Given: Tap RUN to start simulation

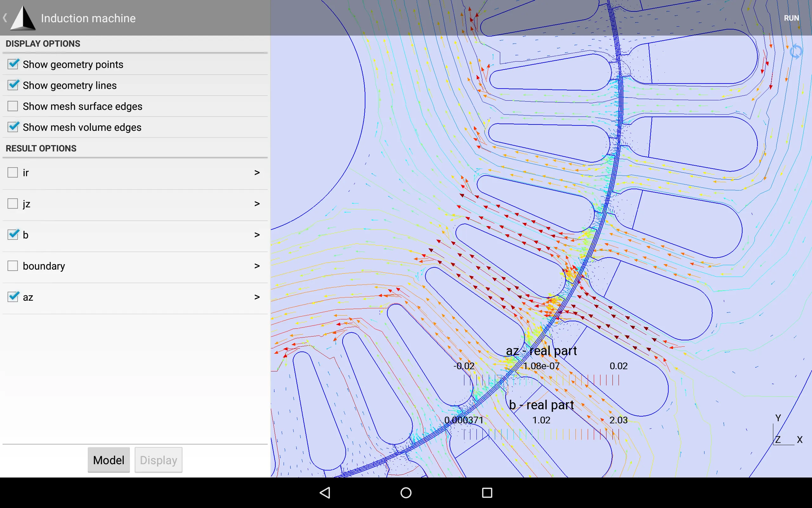Looking at the screenshot, I should pos(791,18).
